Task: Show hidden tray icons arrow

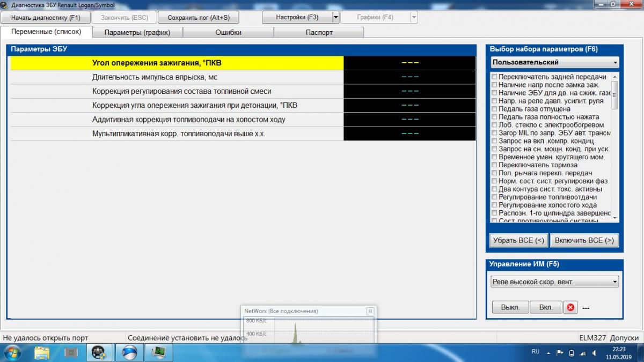Action: coord(548,352)
